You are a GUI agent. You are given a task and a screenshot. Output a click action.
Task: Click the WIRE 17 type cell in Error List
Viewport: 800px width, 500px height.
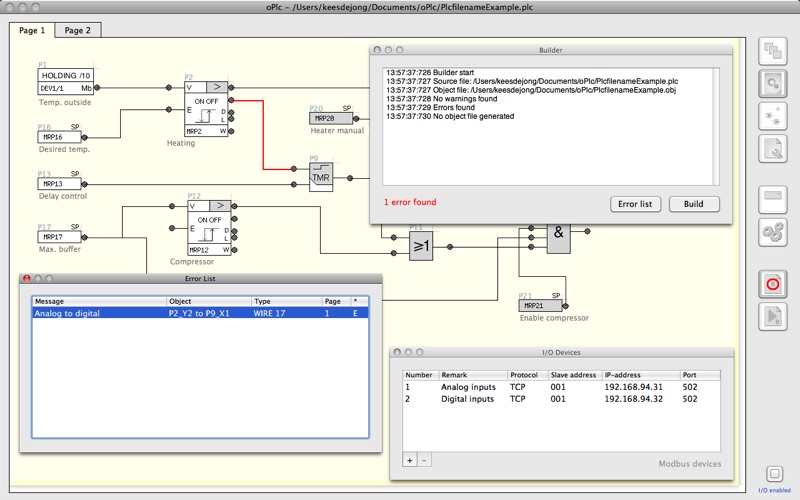(x=269, y=313)
